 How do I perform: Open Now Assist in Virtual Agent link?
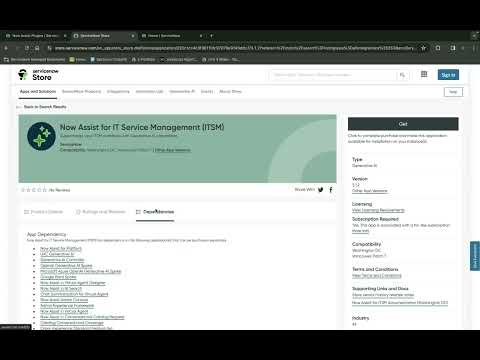[64, 311]
